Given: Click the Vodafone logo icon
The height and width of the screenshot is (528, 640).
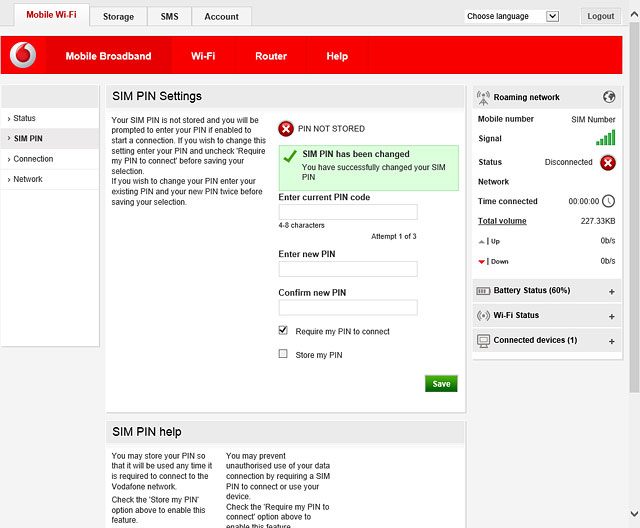Looking at the screenshot, I should click(x=23, y=55).
